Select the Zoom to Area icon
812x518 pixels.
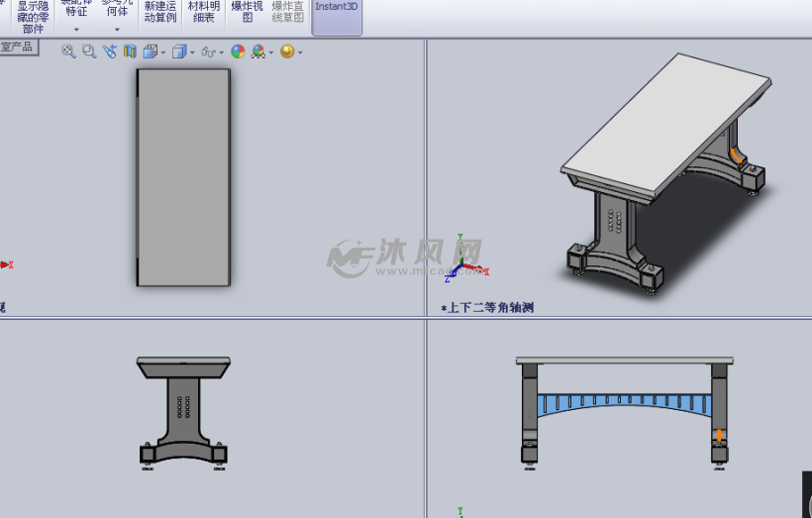[89, 51]
